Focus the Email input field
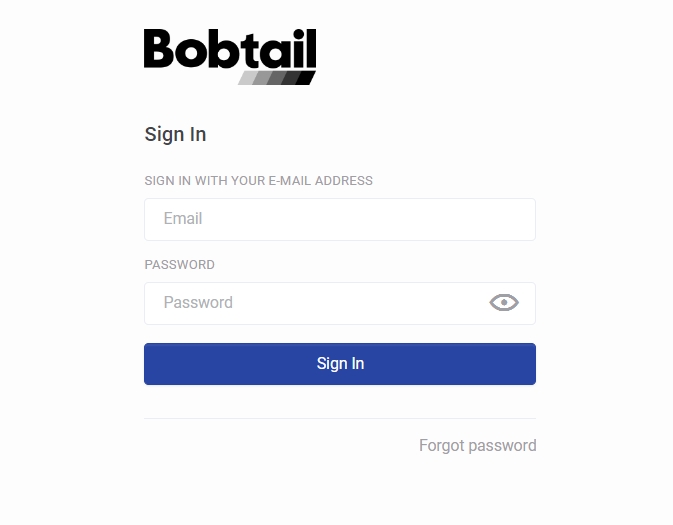The width and height of the screenshot is (673, 525). point(340,219)
